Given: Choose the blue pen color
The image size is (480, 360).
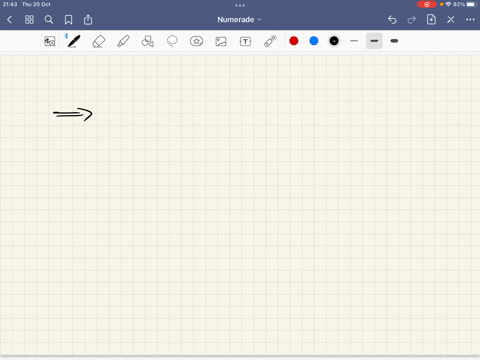Looking at the screenshot, I should coord(314,41).
